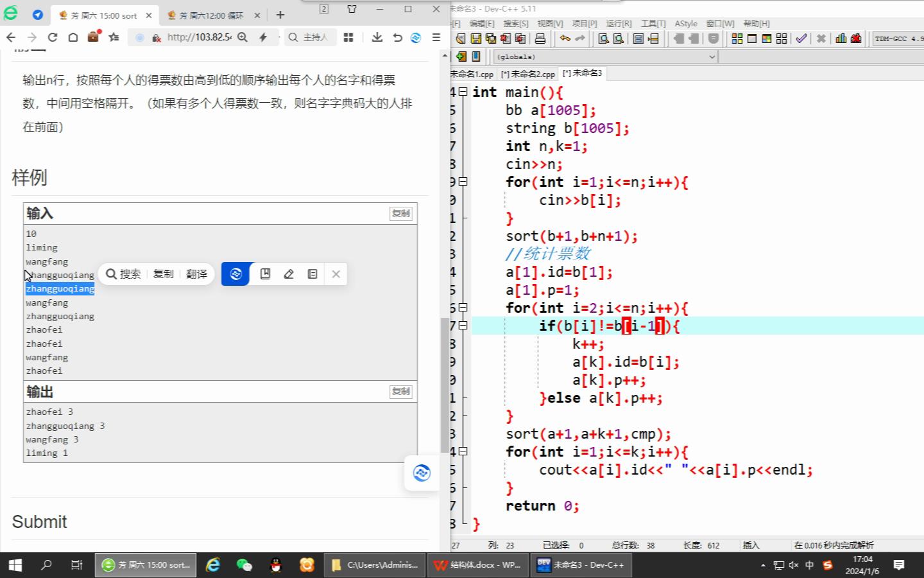Click the Redo arrow in Dev-C++
The width and height of the screenshot is (924, 578).
coord(580,39)
